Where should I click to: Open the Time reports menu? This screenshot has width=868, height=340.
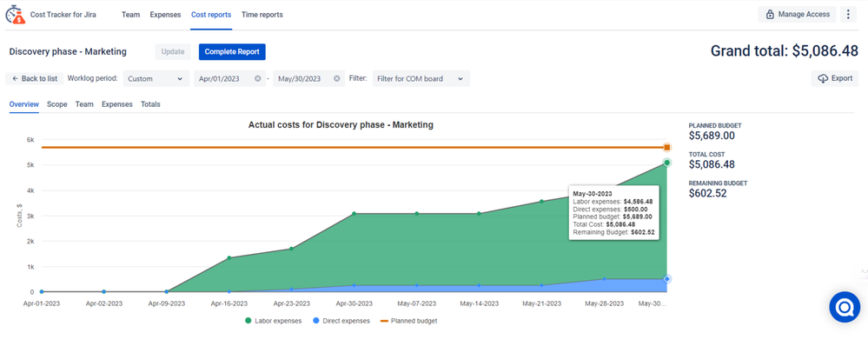pos(262,15)
